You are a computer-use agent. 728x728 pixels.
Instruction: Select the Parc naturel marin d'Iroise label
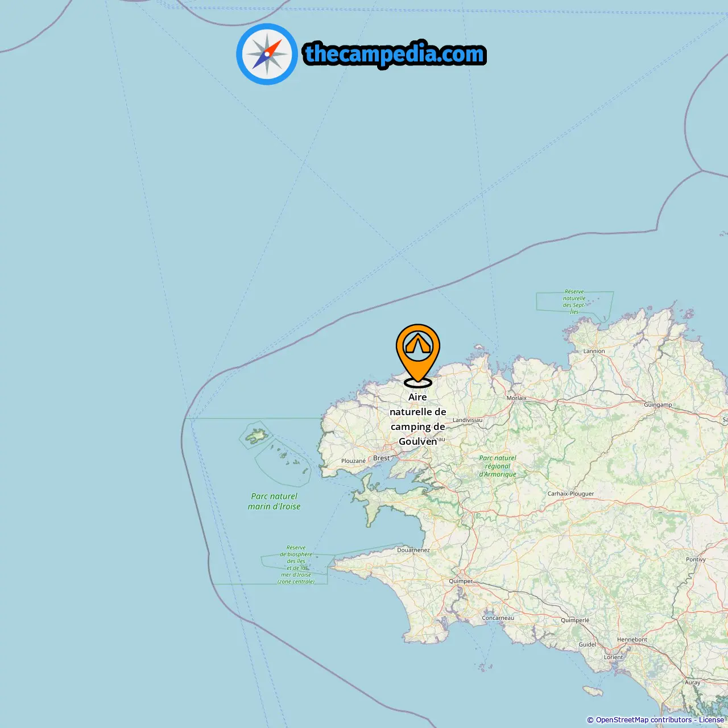click(x=274, y=501)
